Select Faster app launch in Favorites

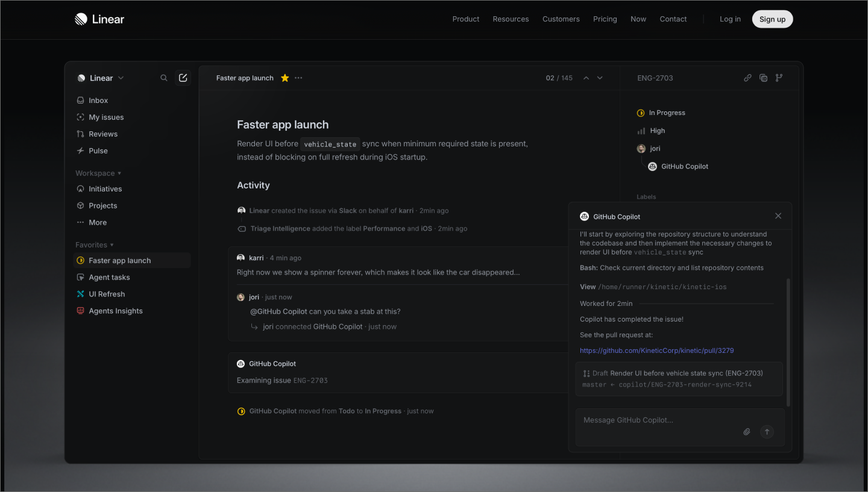131,261
